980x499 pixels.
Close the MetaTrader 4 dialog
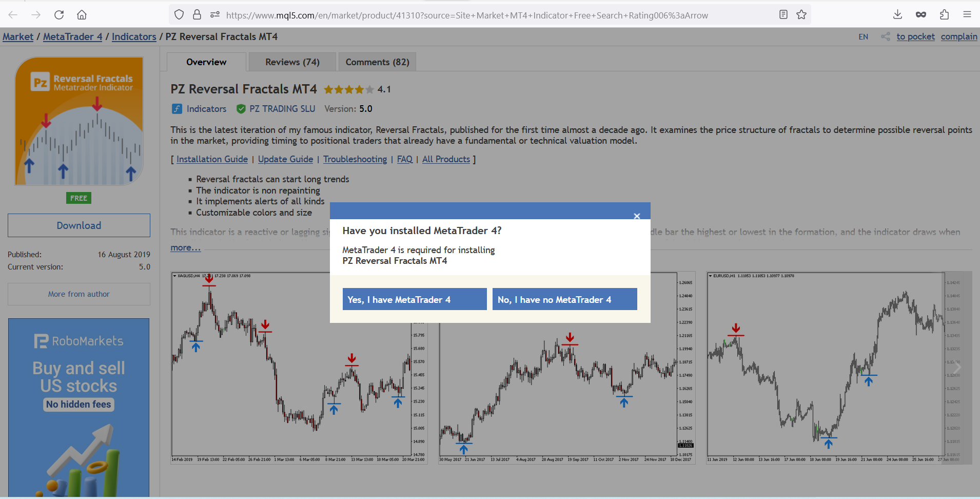coord(637,216)
